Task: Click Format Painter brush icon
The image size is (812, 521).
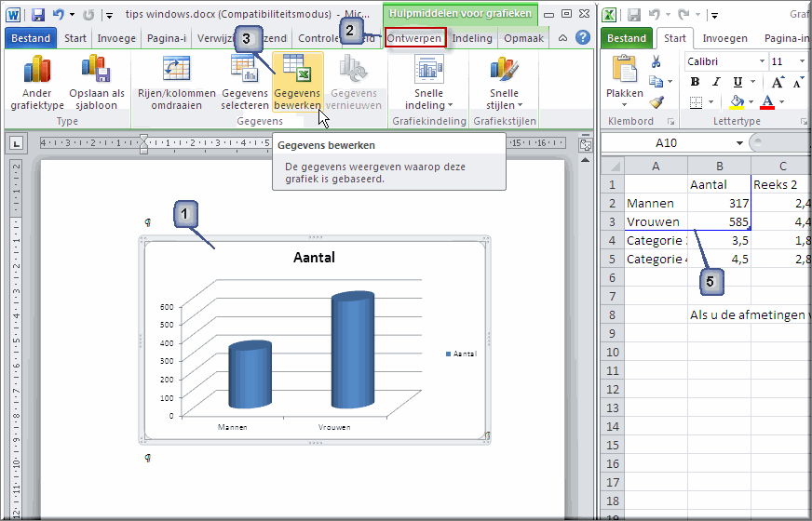Action: click(x=656, y=101)
